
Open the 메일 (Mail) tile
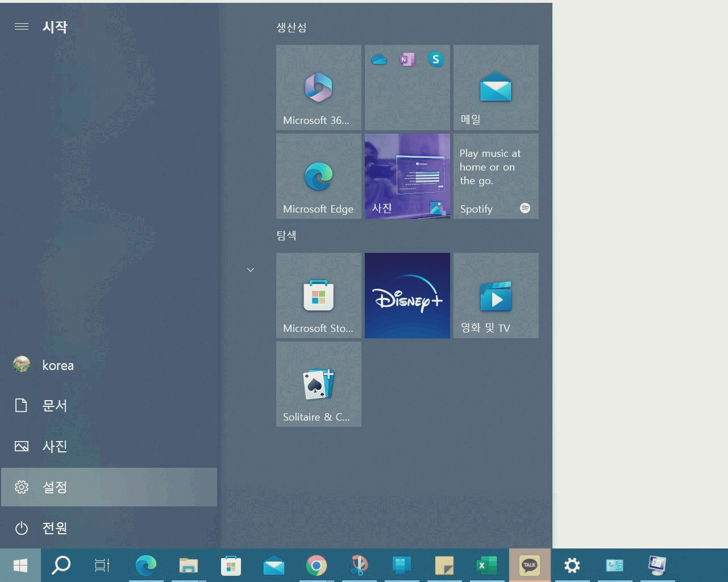click(x=496, y=88)
